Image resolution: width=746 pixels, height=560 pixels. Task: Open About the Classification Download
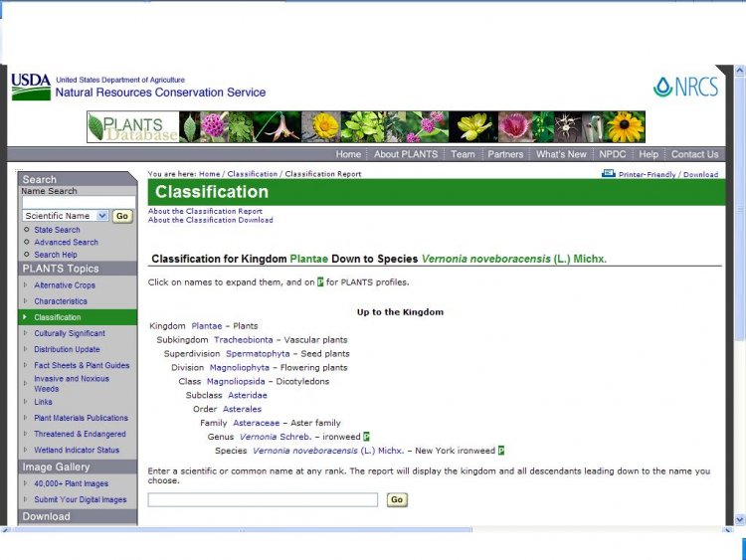pos(210,220)
